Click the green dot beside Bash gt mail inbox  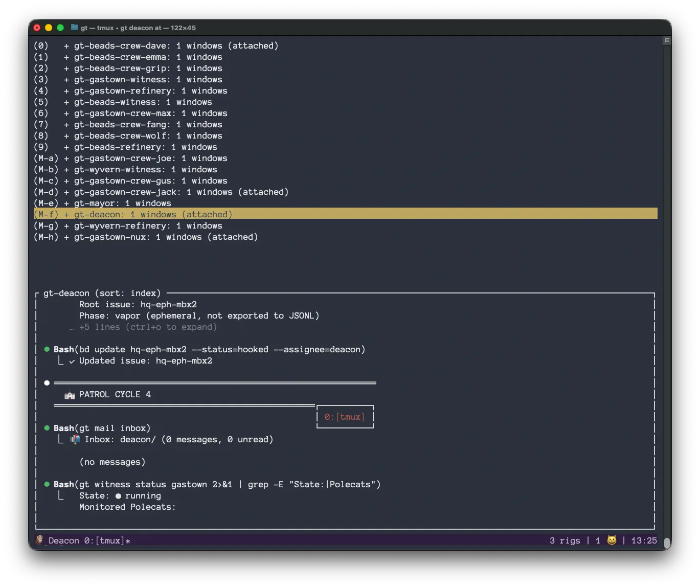[47, 428]
